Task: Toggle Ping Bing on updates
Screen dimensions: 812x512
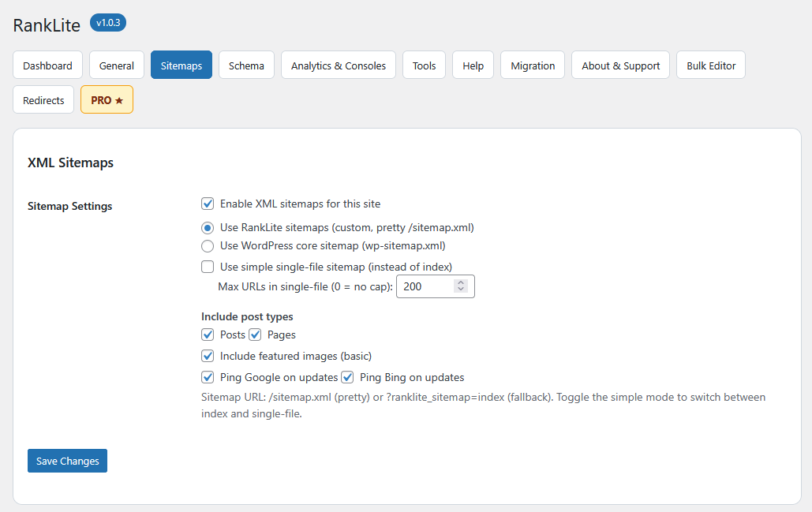Action: tap(347, 377)
